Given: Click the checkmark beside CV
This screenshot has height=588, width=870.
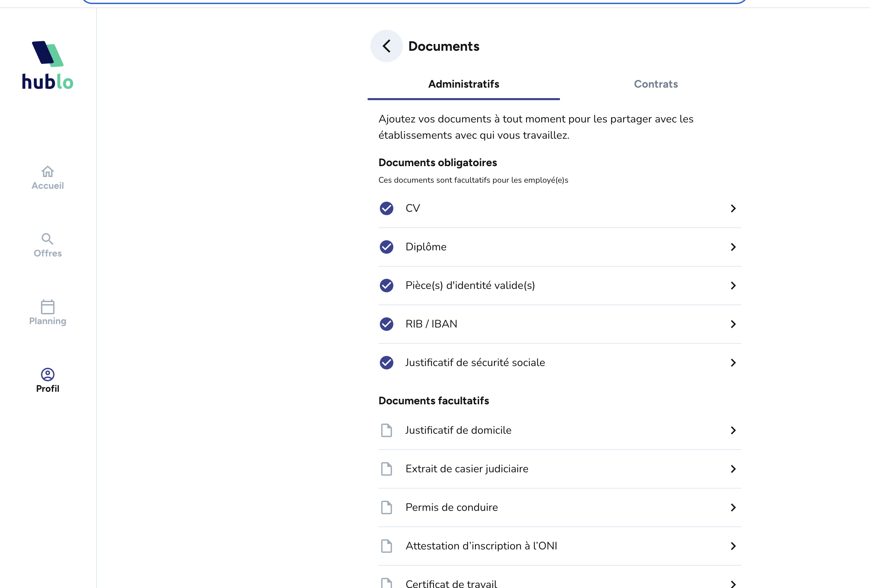Looking at the screenshot, I should click(x=386, y=208).
